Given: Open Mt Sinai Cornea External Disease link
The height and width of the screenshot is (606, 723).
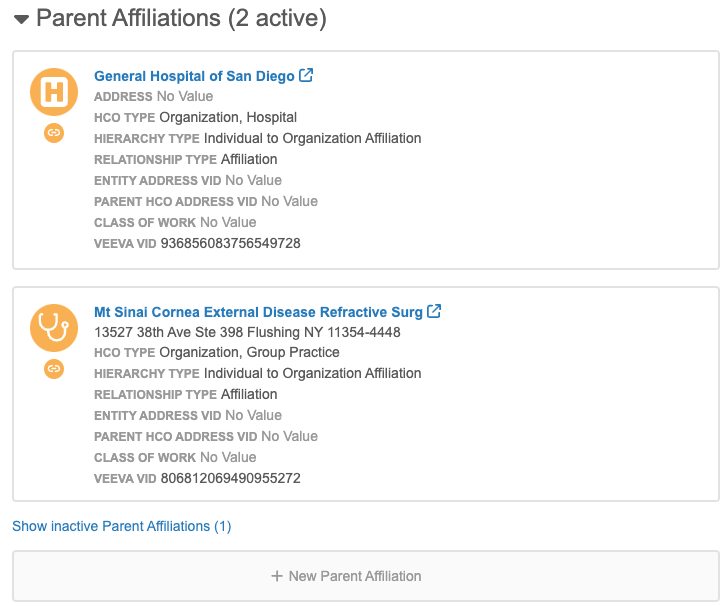Looking at the screenshot, I should (x=258, y=312).
